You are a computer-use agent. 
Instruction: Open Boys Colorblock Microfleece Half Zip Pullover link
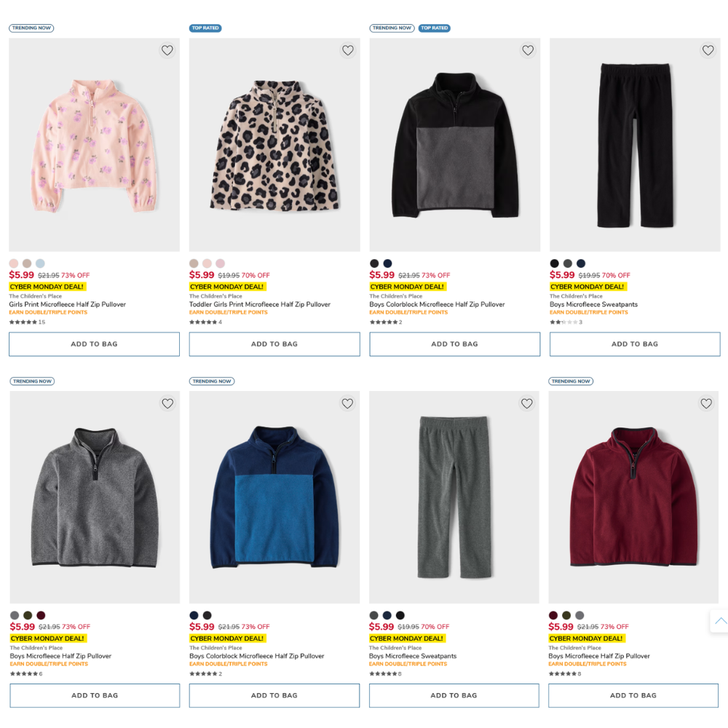[437, 304]
